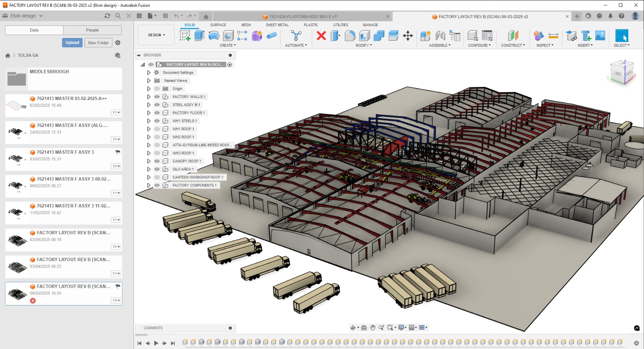This screenshot has width=644, height=349.
Task: Expand CANTEEN WORKSHOP ROOF:1 node
Action: pyautogui.click(x=149, y=177)
